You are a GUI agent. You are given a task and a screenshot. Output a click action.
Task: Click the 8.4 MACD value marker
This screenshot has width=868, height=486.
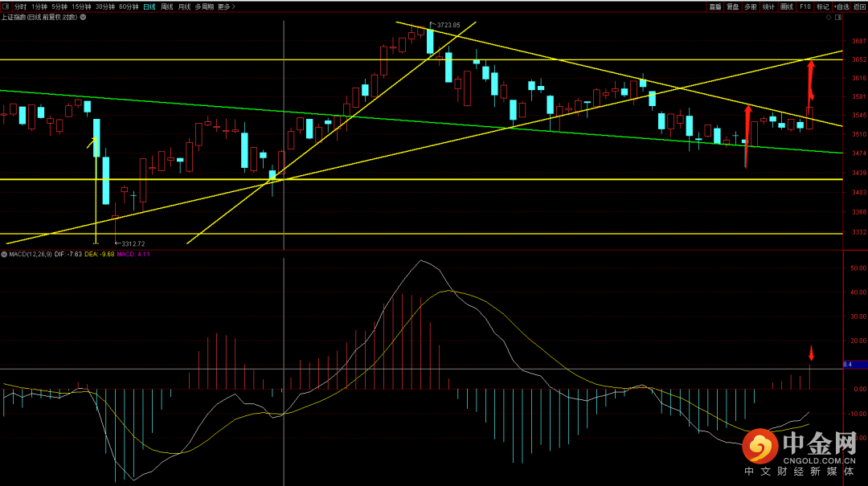point(846,365)
